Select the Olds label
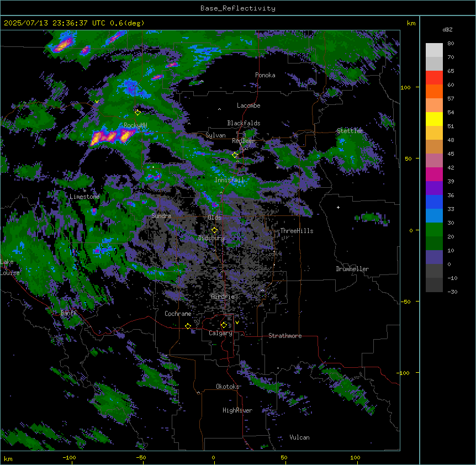This screenshot has height=465, width=476. [x=214, y=218]
